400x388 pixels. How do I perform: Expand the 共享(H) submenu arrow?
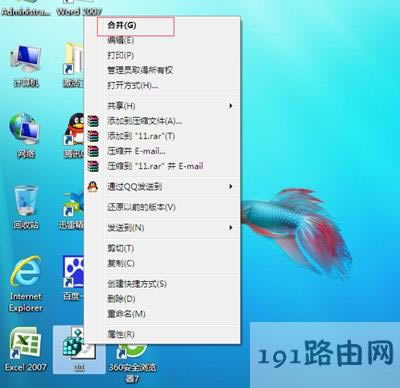click(230, 106)
